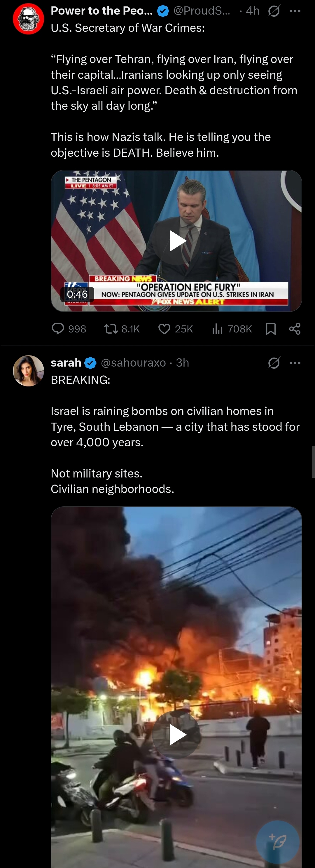Open Grok icon on Power to the People post
Viewport: 315px width, 868px height.
pos(274,11)
